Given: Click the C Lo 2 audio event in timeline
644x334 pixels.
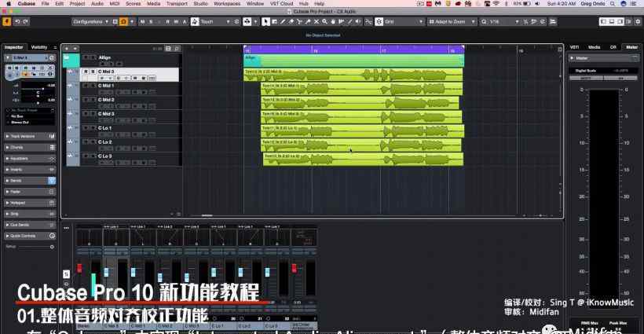Looking at the screenshot, I should tap(361, 145).
